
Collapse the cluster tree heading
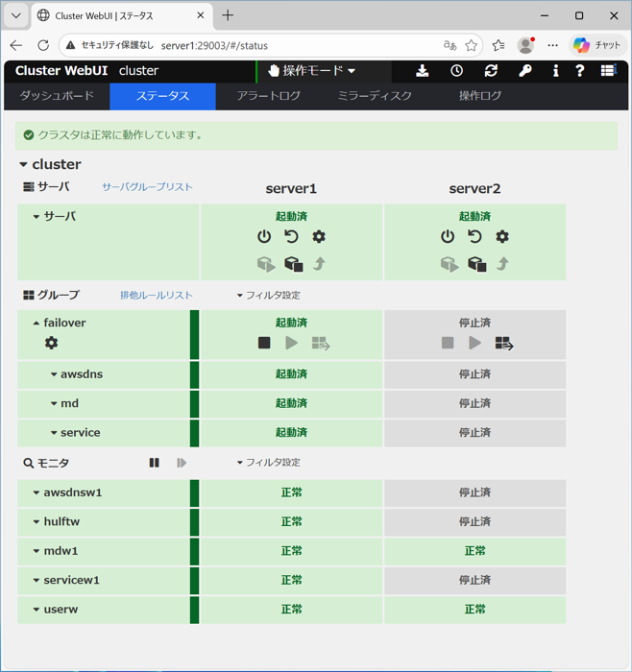click(x=24, y=165)
